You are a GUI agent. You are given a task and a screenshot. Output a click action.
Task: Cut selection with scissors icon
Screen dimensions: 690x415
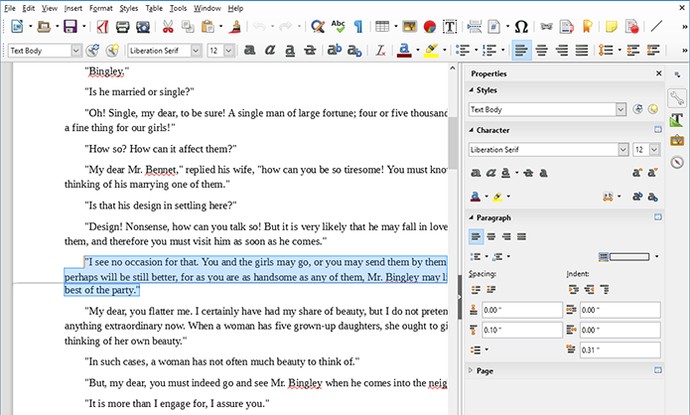(x=168, y=27)
